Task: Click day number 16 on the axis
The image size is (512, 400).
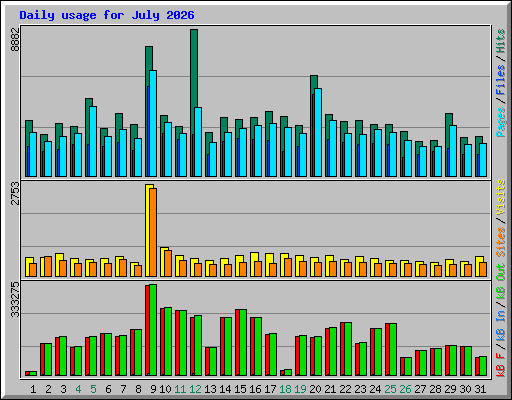Action: (255, 389)
